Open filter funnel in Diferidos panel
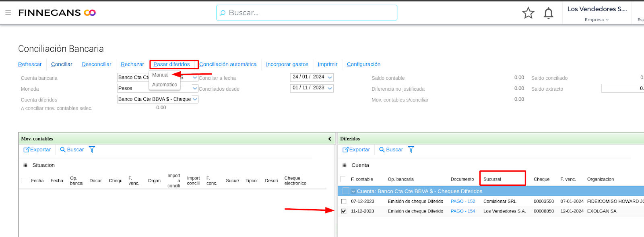Screen dimensions: 644x237 coord(411,150)
